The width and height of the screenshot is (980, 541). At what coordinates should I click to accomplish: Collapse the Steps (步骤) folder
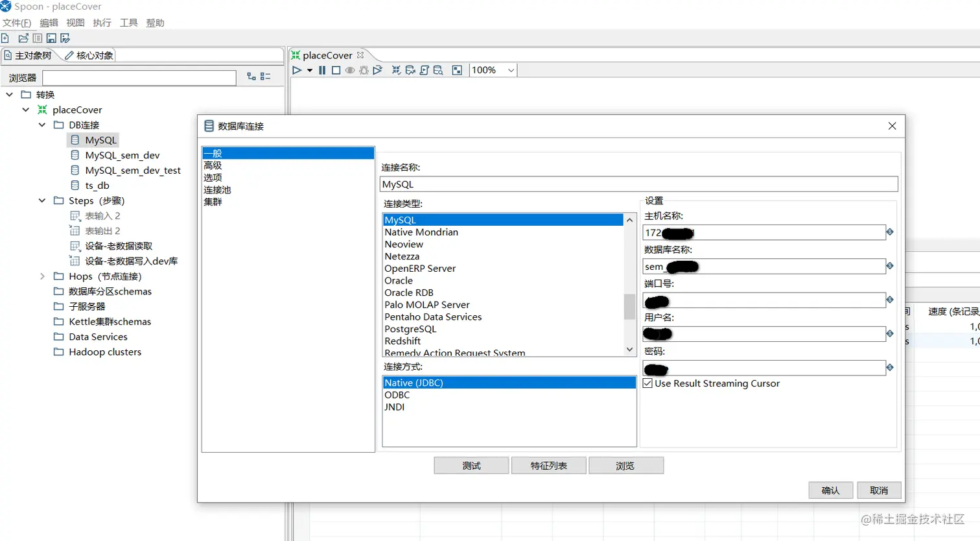click(42, 200)
